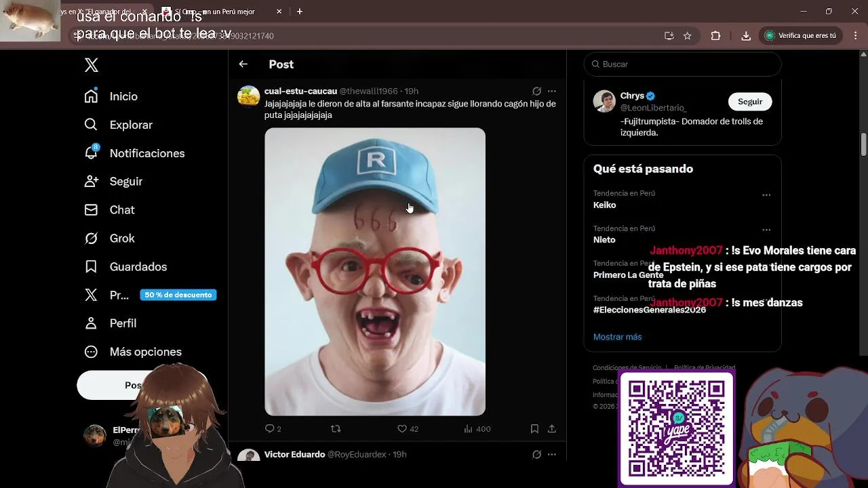The width and height of the screenshot is (868, 488).
Task: Click the Buscar search field
Action: 682,64
